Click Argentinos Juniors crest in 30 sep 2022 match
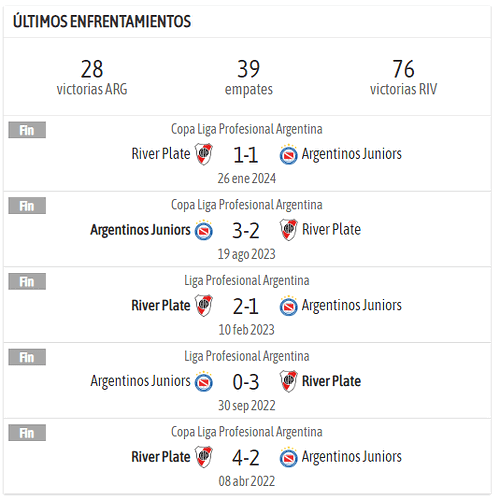The height and width of the screenshot is (500, 500). [x=204, y=381]
